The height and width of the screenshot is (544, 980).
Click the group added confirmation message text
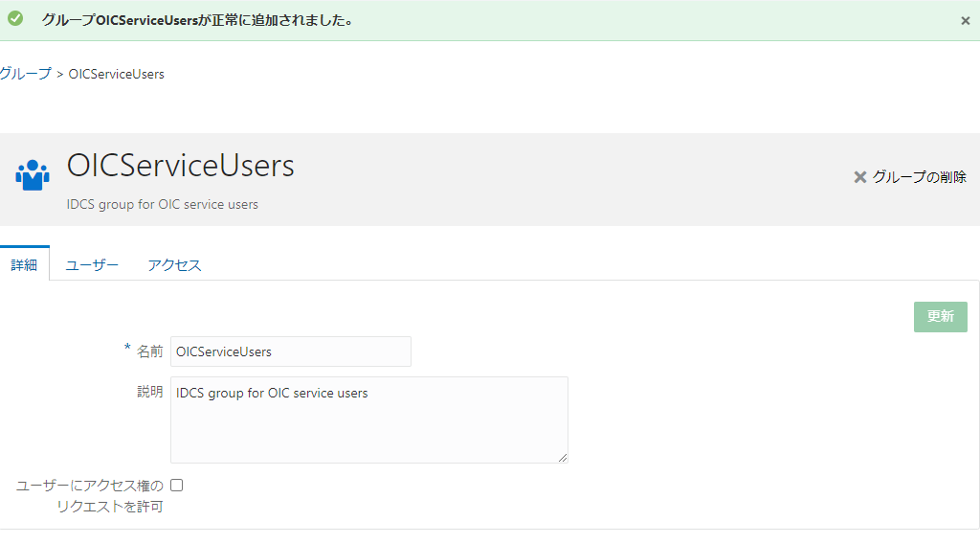(x=197, y=20)
